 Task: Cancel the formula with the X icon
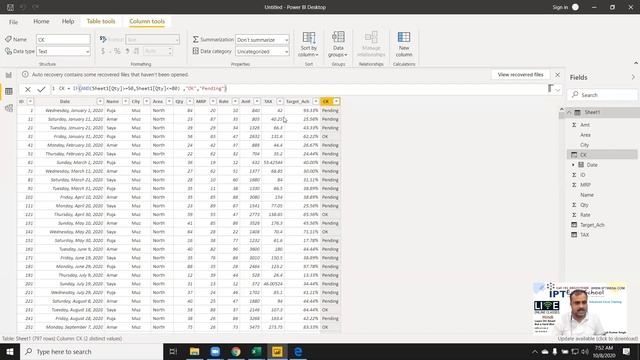tap(27, 89)
